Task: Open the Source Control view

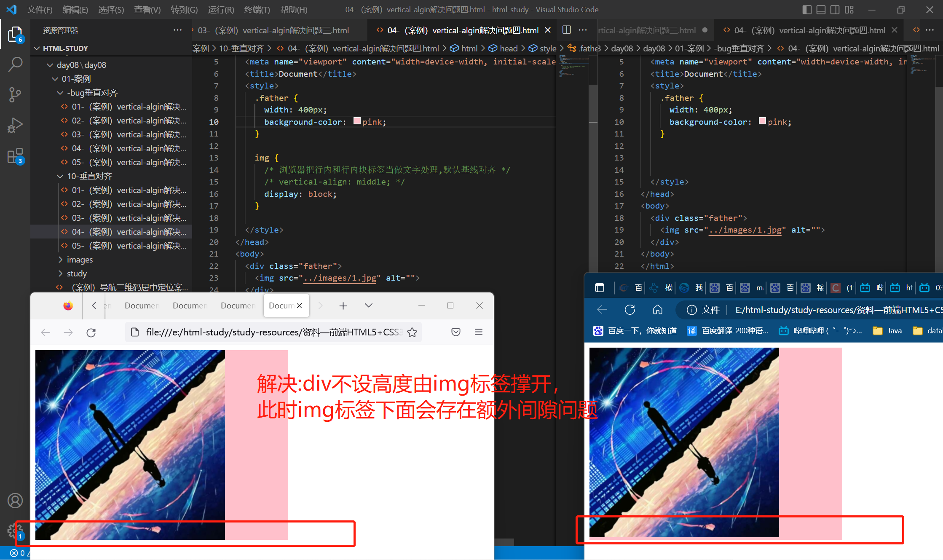Action: coord(15,95)
